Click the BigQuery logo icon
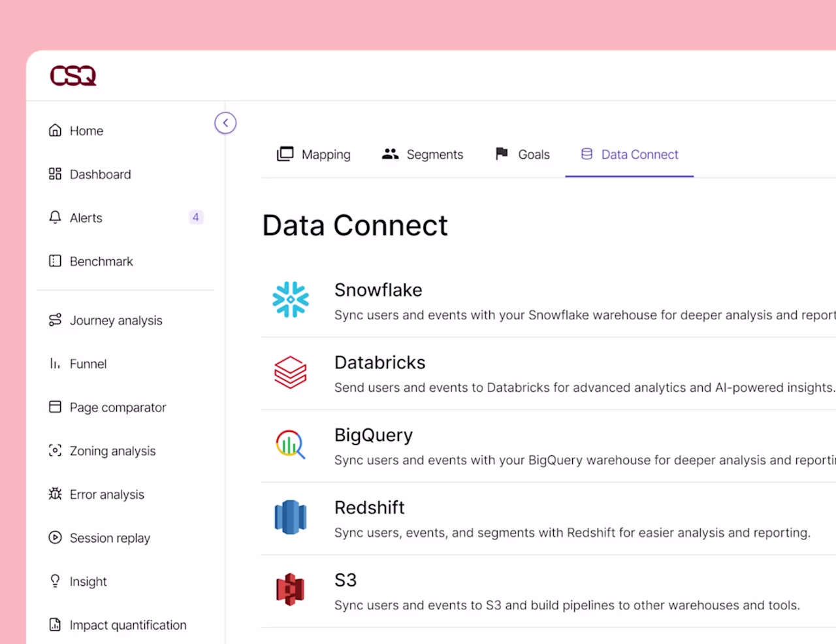The height and width of the screenshot is (644, 836). 291,444
